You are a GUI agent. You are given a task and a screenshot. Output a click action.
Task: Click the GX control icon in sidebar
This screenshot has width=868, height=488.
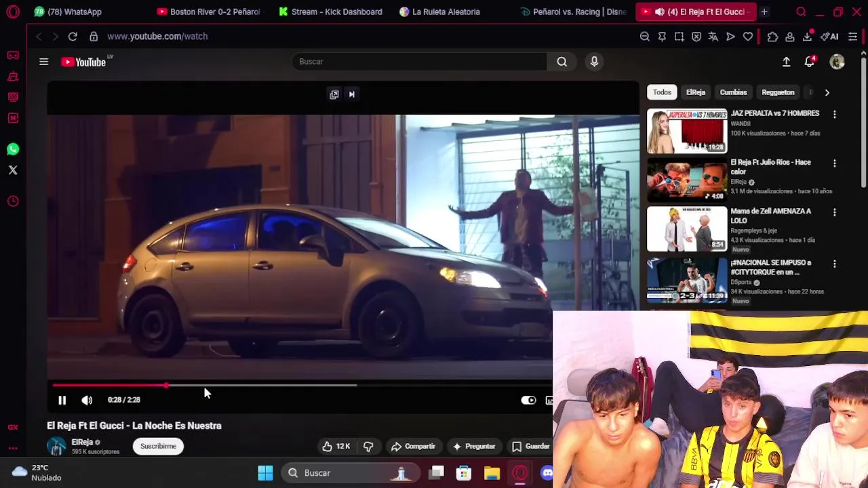click(13, 427)
